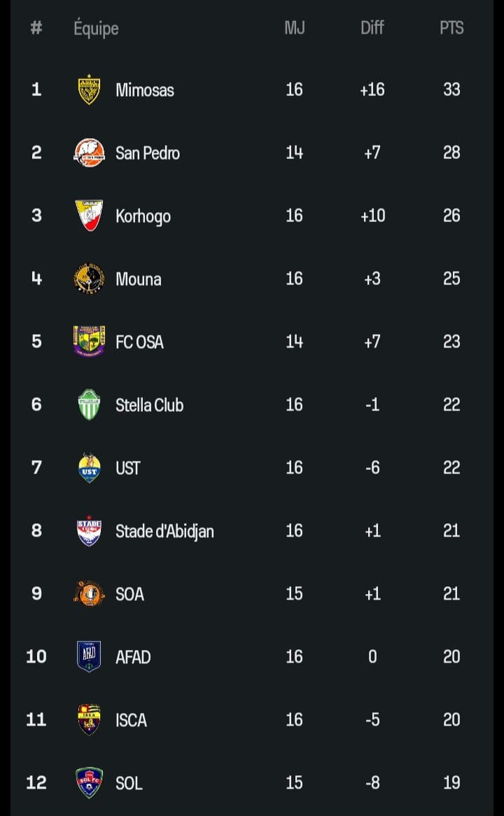Click the Stade d'Abidjan crest
504x816 pixels.
click(x=89, y=531)
